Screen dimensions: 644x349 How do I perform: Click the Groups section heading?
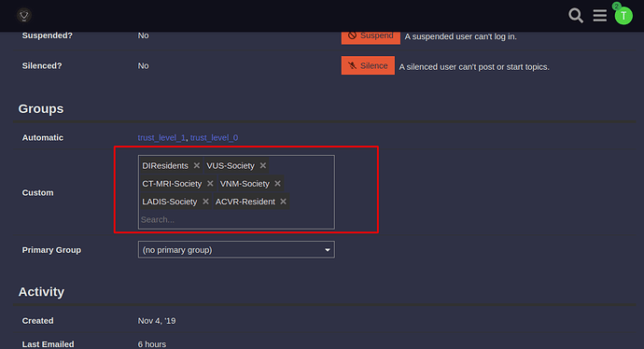(41, 109)
